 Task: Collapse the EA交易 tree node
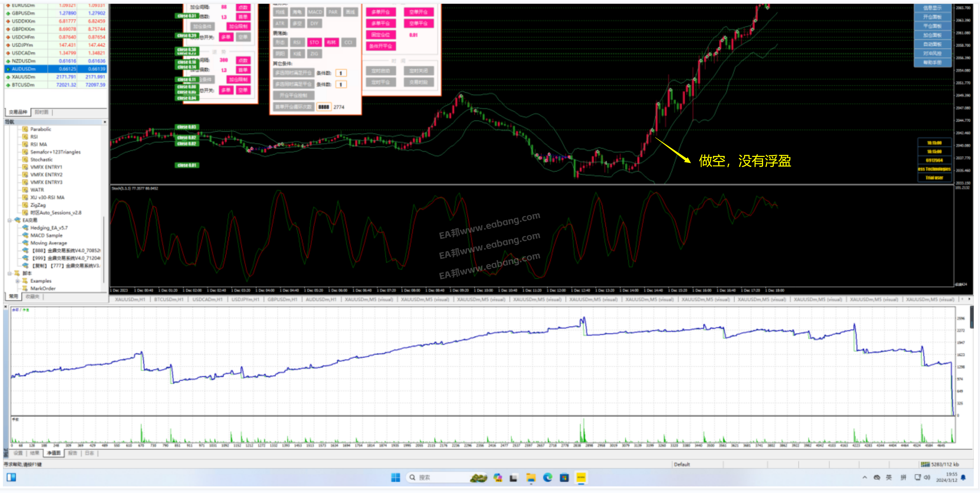tap(10, 220)
